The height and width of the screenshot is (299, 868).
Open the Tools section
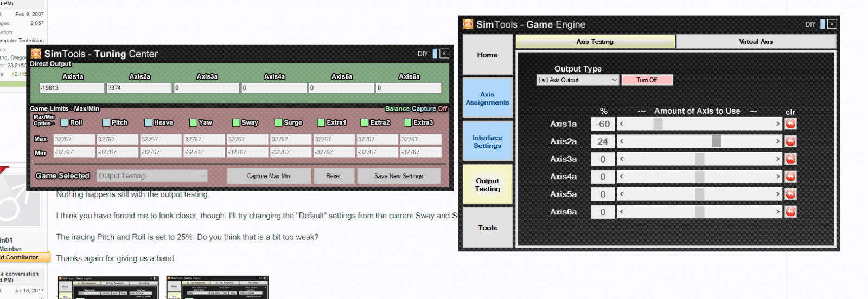(487, 227)
